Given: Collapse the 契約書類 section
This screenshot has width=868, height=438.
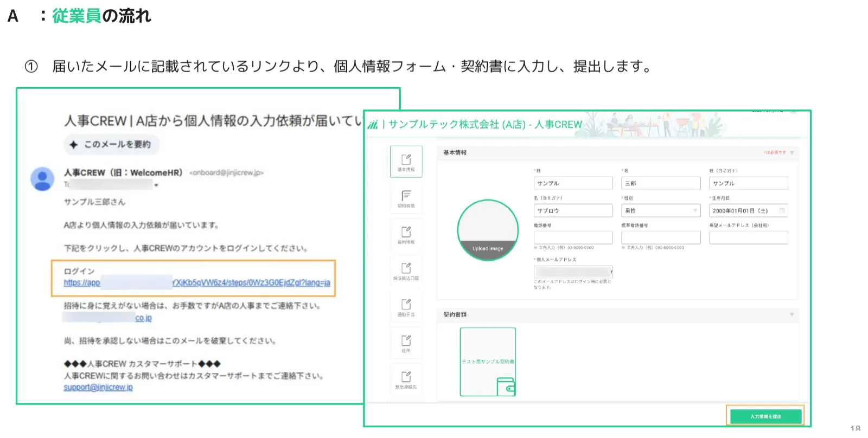Looking at the screenshot, I should click(792, 314).
